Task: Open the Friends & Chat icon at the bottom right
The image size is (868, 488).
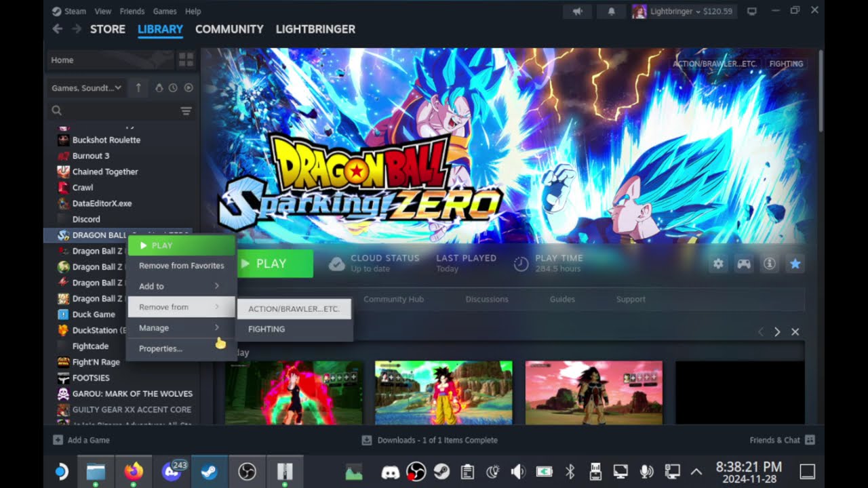Action: [809, 440]
